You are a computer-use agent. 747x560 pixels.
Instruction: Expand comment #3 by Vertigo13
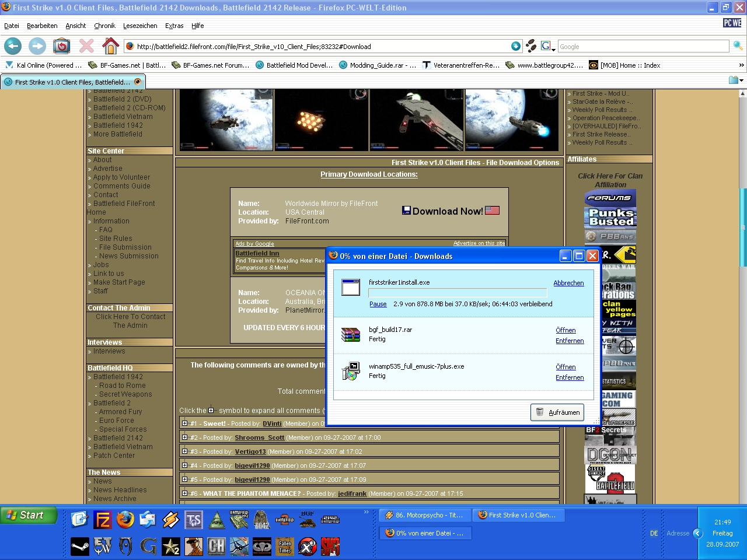coord(184,452)
